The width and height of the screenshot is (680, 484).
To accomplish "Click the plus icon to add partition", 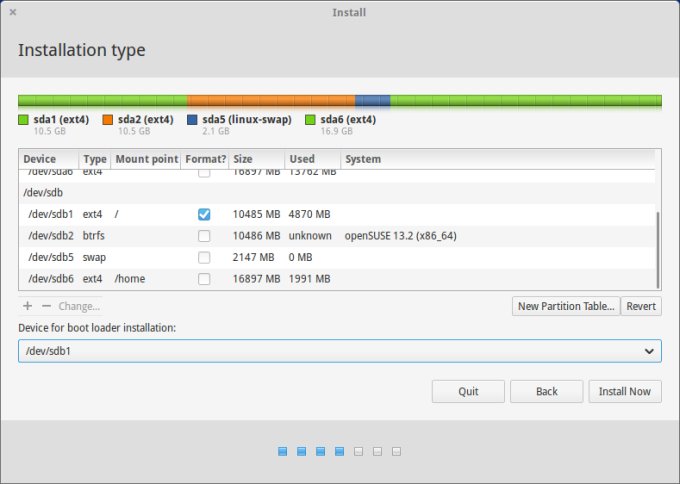I will pyautogui.click(x=27, y=306).
